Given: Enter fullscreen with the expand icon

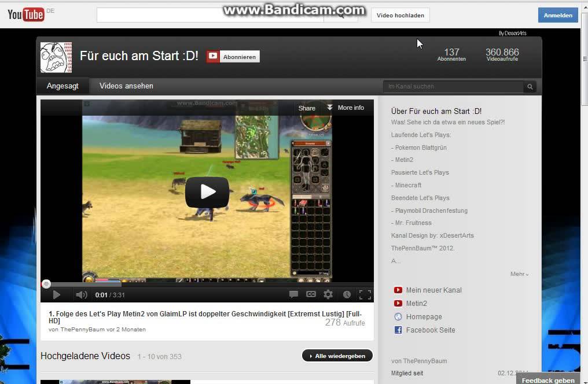Looking at the screenshot, I should [x=365, y=295].
